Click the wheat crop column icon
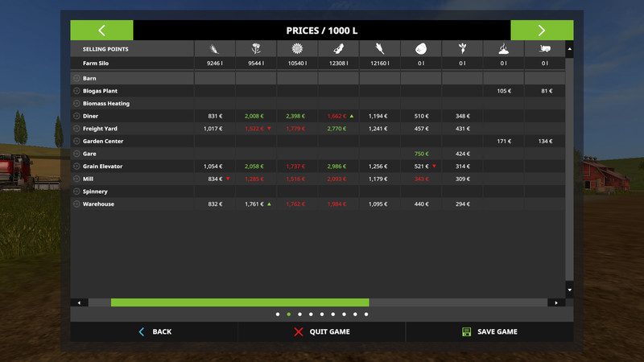This screenshot has width=644, height=362. point(213,49)
